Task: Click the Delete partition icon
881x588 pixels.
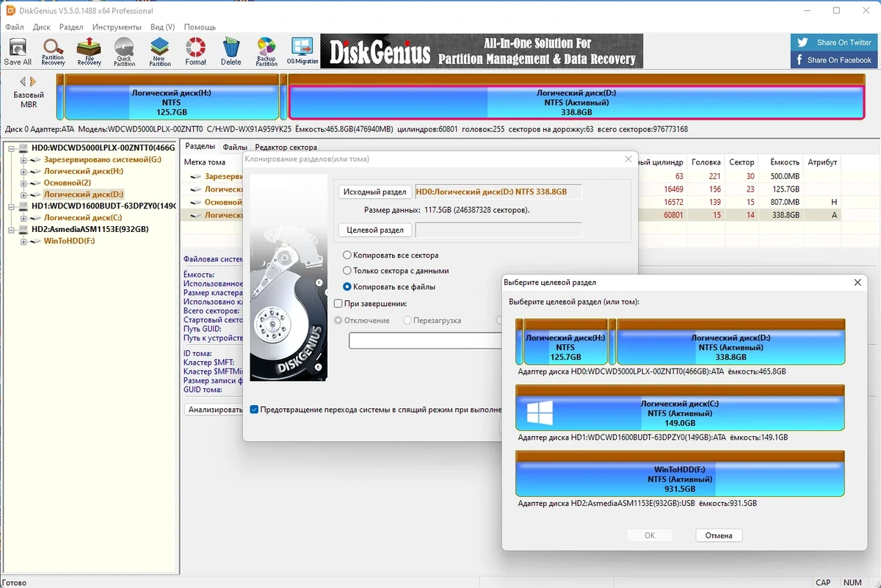Action: [x=231, y=51]
